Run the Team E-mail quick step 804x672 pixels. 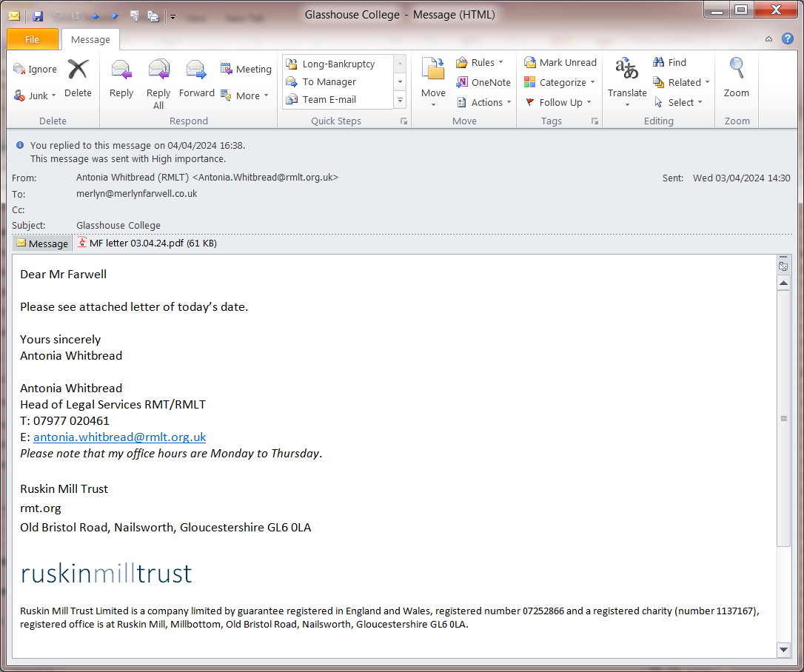(338, 99)
